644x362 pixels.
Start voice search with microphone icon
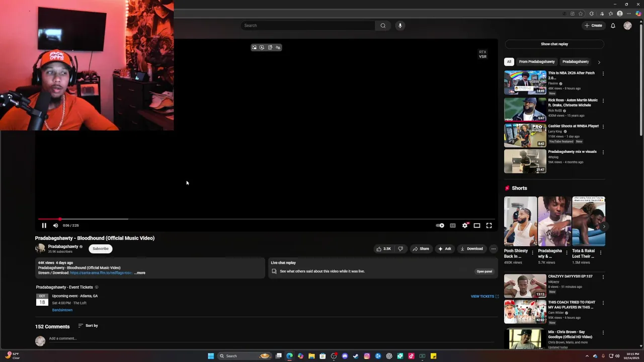400,26
